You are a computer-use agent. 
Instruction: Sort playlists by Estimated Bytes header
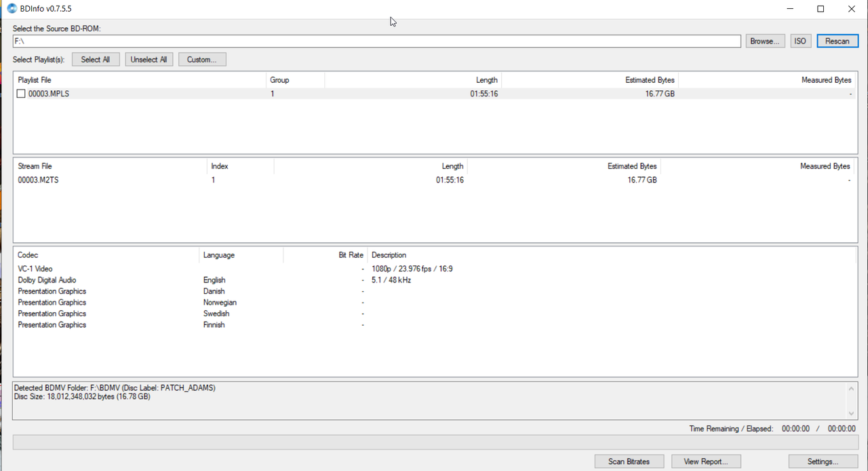tap(590, 80)
